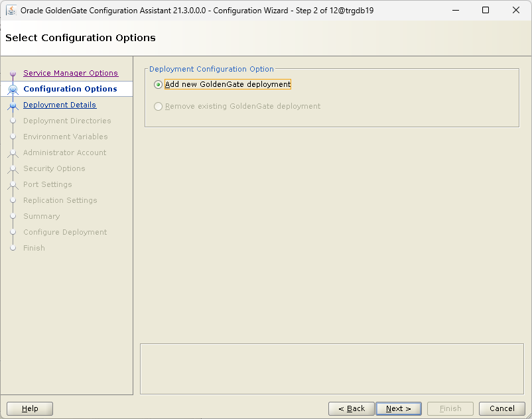Click the Java application icon in title bar
The image size is (532, 419).
coord(11,10)
